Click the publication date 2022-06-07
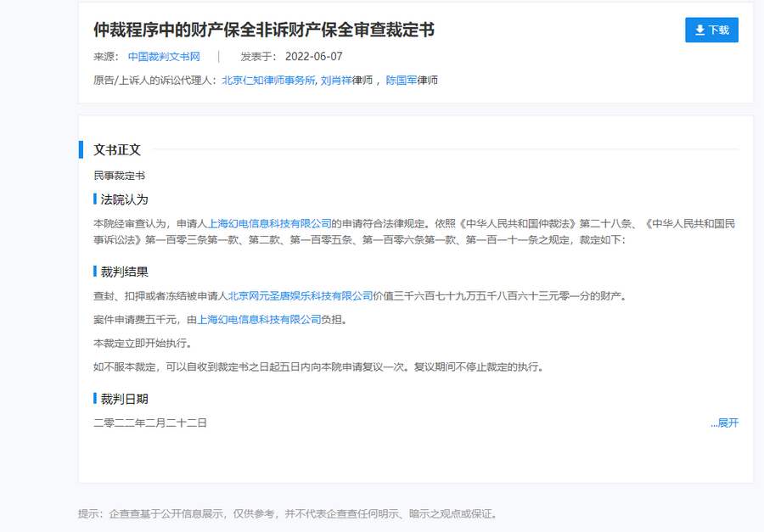The image size is (764, 532). coord(313,57)
